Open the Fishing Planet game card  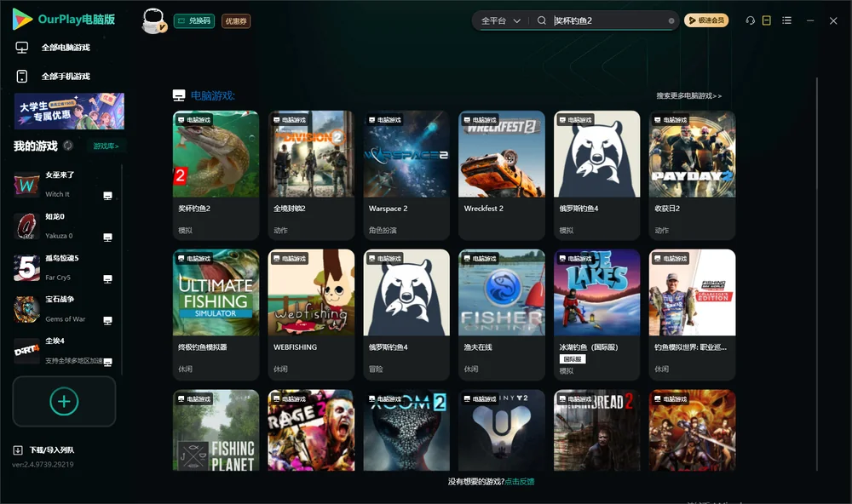tap(216, 430)
